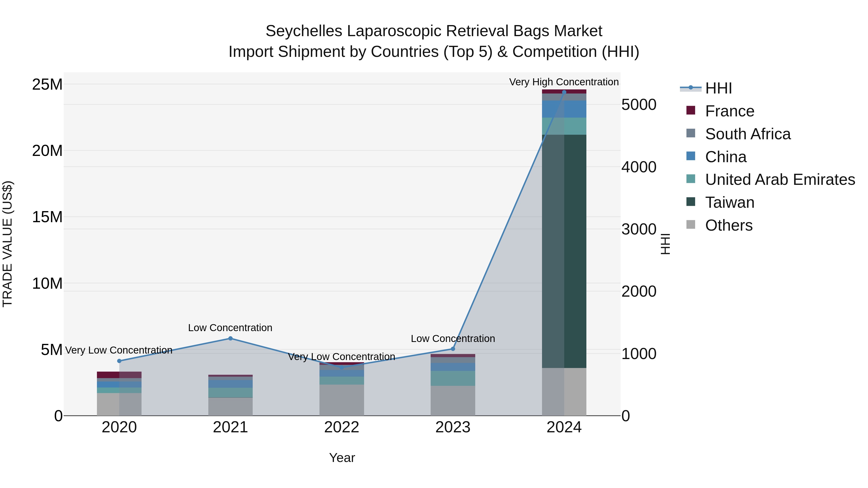Click the 2022 x-axis tick label
Screen dimensions: 868x488
point(342,427)
